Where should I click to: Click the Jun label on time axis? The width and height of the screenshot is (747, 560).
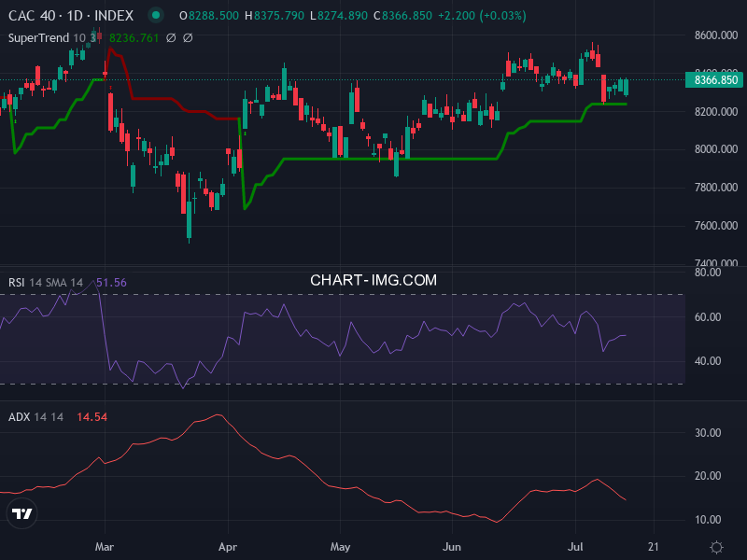452,547
